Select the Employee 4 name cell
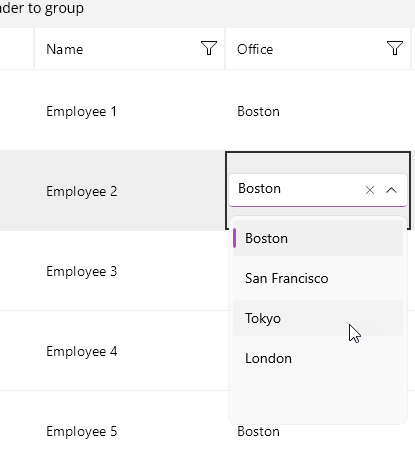The image size is (415, 457). click(129, 351)
